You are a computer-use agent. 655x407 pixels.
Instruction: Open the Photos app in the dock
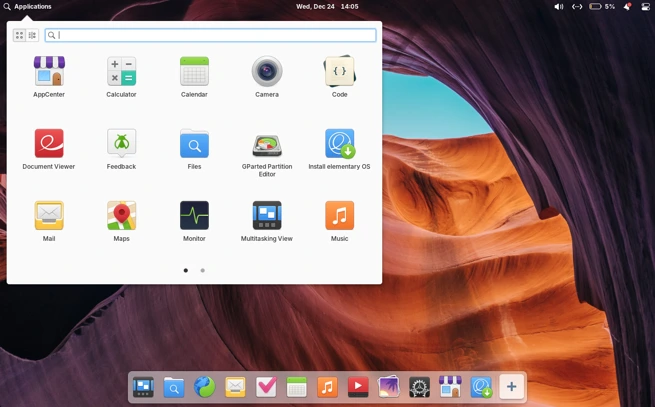(389, 387)
